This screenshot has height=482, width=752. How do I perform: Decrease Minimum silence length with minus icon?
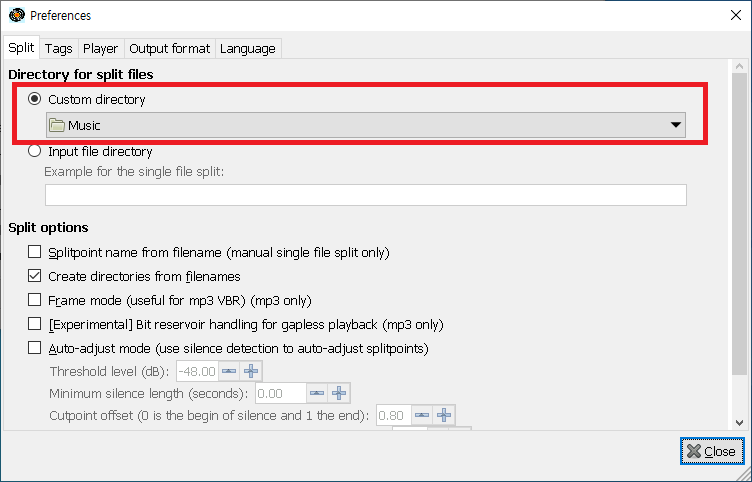316,393
